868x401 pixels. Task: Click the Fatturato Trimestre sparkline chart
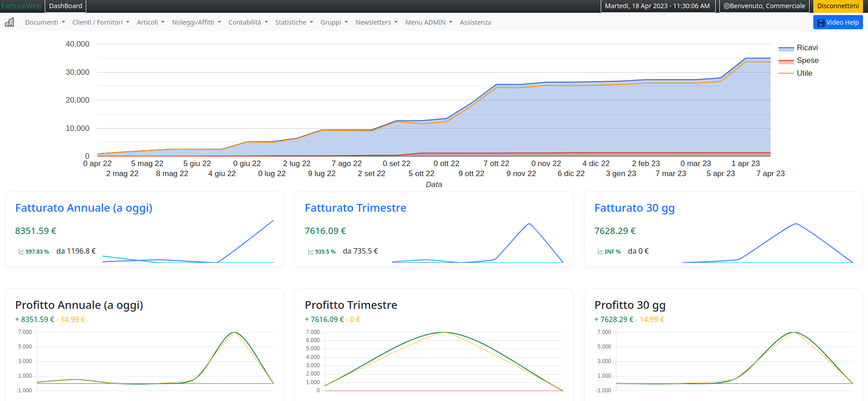coord(478,242)
